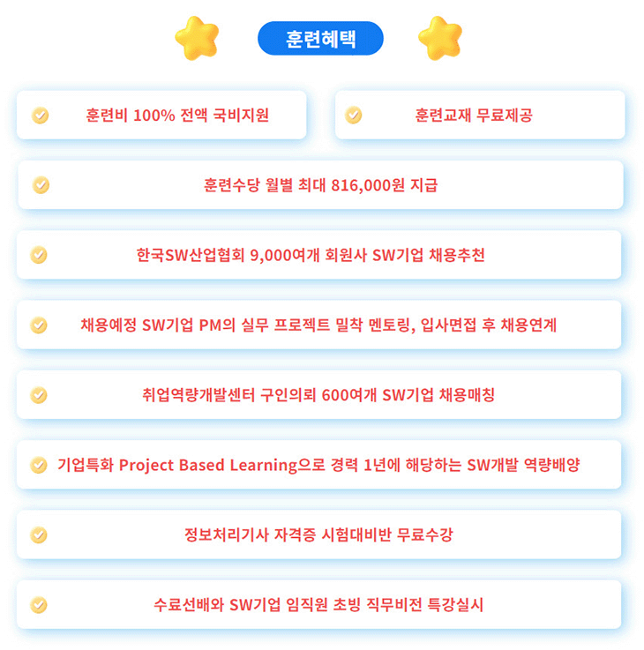Open the 훈련비 100% 전액 국비지원 card

pos(161,115)
